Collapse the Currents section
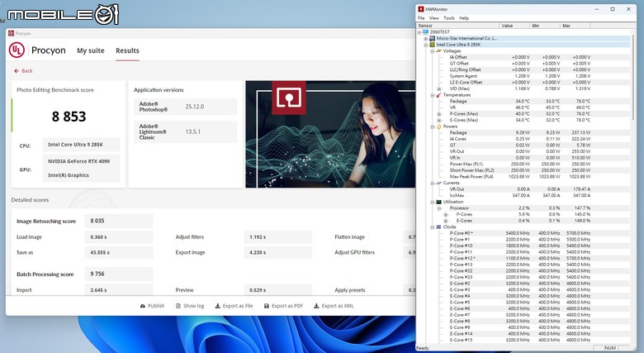Screen dimensions: 644x353 (433, 183)
